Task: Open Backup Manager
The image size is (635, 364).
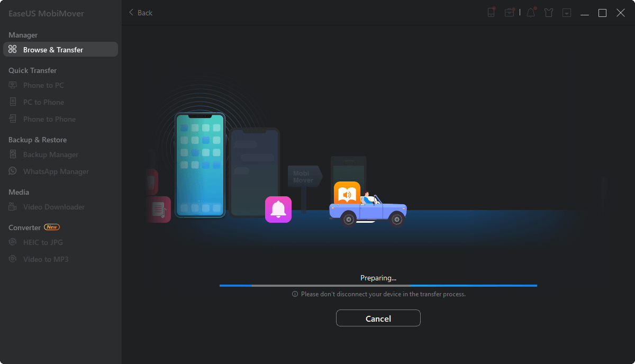Action: coord(50,154)
